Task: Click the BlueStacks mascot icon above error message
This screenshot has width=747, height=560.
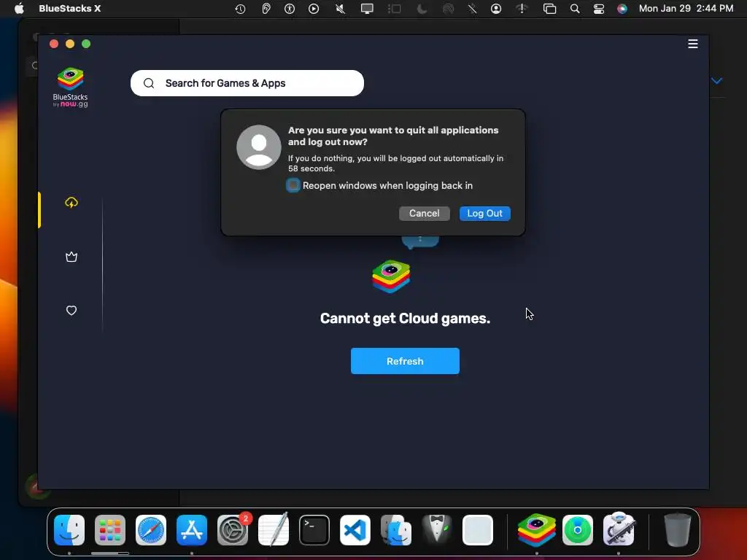Action: tap(391, 276)
